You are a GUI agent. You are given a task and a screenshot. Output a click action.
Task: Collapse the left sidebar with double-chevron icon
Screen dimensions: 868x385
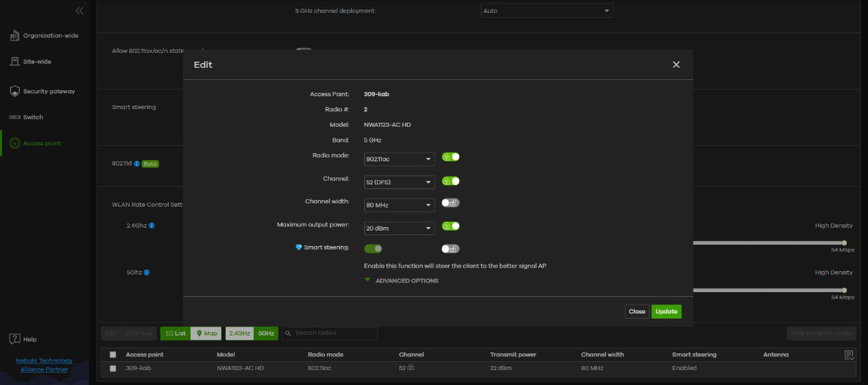tap(79, 11)
